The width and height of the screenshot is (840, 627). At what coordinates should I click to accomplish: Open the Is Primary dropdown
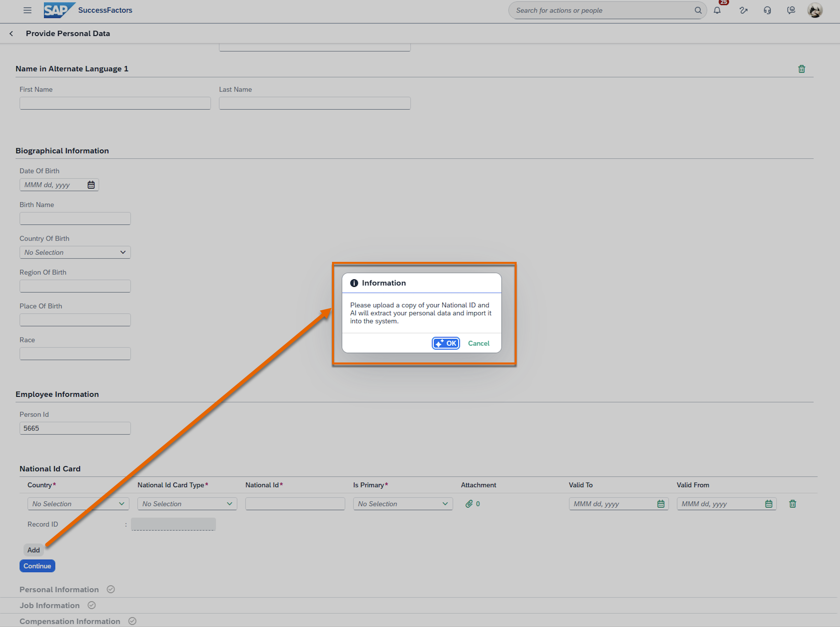click(403, 504)
